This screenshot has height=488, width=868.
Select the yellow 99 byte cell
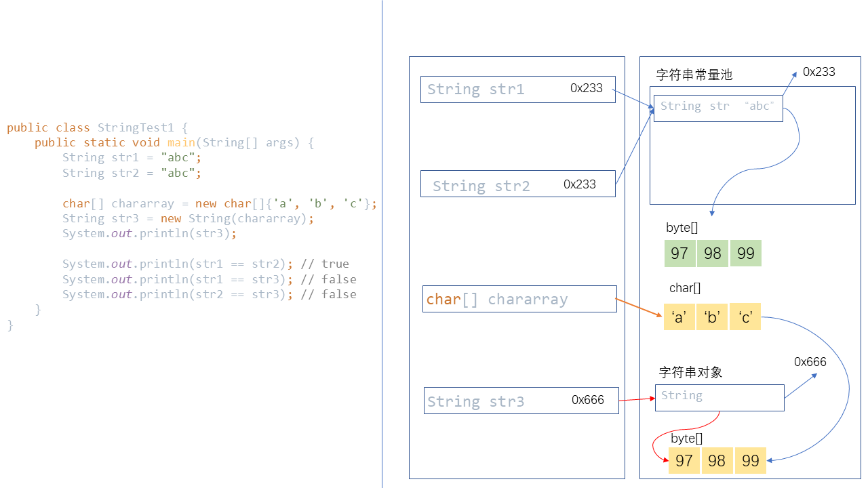tap(751, 461)
